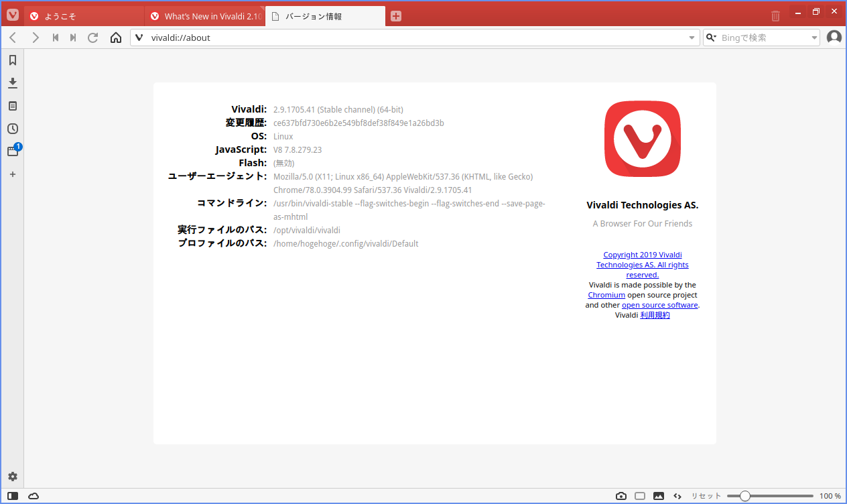Open the open source software link
This screenshot has width=847, height=504.
pos(660,305)
